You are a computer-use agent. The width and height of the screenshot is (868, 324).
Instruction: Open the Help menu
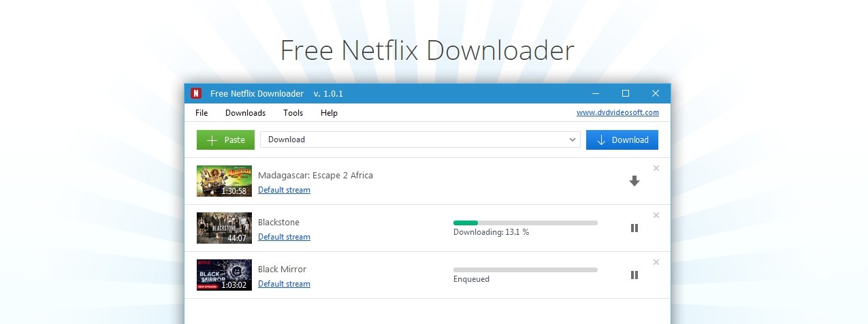pos(329,113)
